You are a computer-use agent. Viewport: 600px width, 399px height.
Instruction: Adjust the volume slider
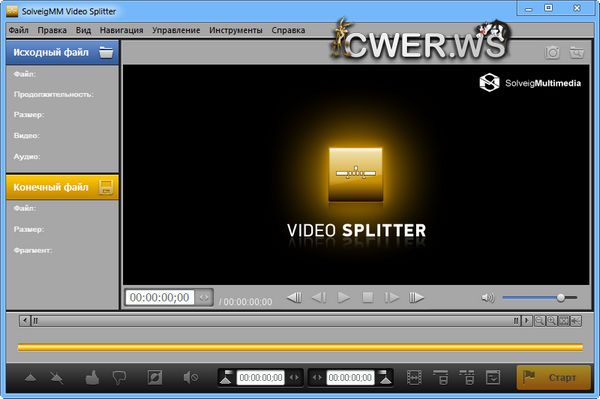(540, 297)
